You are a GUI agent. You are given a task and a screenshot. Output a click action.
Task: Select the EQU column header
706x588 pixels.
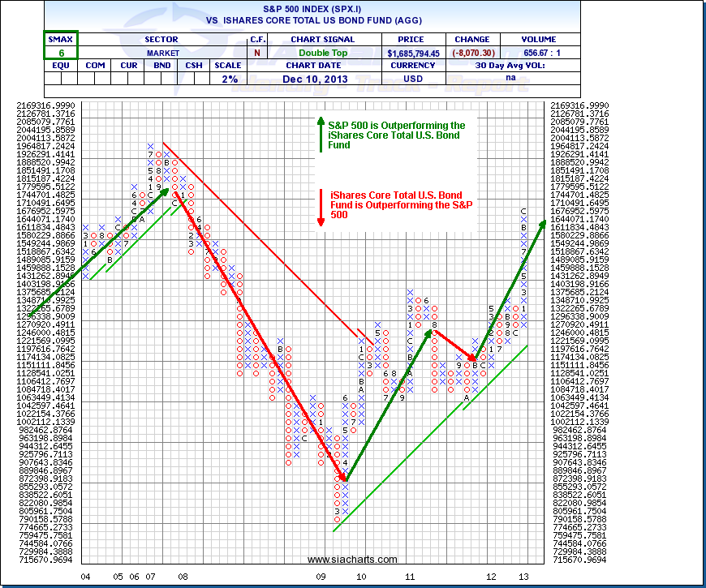pos(61,66)
